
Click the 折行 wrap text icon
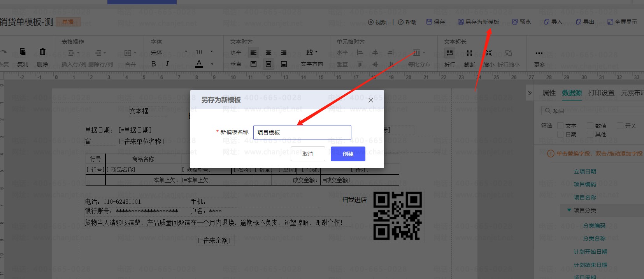[449, 53]
